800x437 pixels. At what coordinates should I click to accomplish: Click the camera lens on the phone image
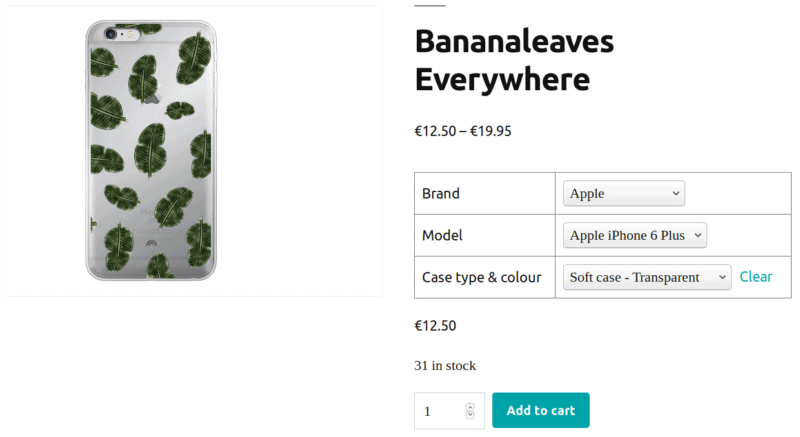[x=110, y=34]
